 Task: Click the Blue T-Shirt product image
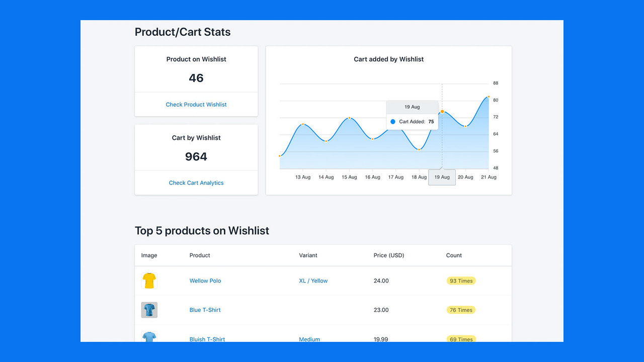coord(149,310)
